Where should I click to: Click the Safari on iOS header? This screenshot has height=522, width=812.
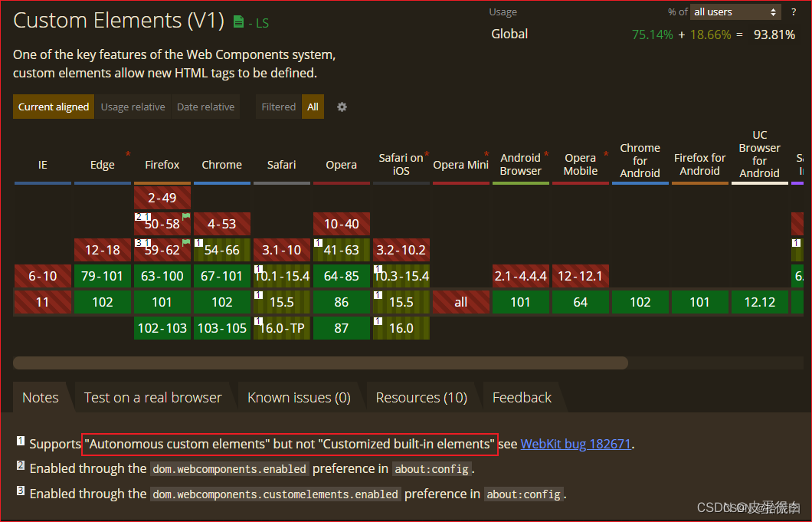(401, 164)
